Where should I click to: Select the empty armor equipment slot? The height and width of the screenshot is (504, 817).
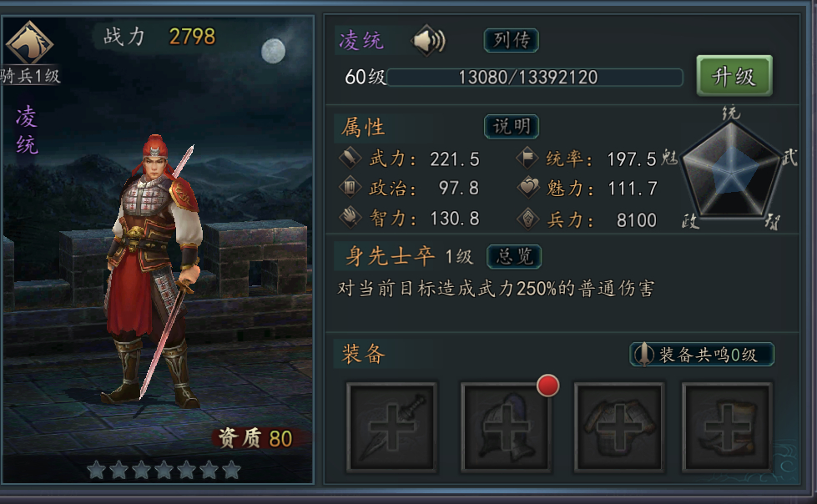click(619, 427)
